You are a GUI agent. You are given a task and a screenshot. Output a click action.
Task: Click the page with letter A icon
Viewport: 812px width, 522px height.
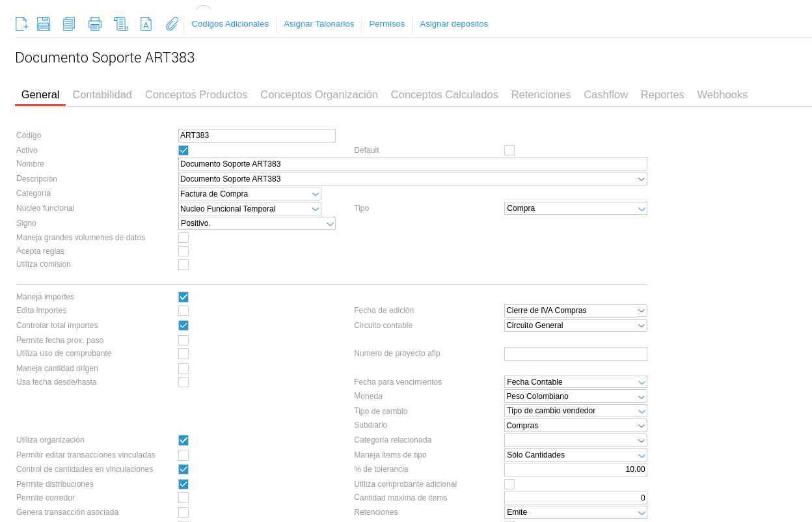(x=146, y=24)
